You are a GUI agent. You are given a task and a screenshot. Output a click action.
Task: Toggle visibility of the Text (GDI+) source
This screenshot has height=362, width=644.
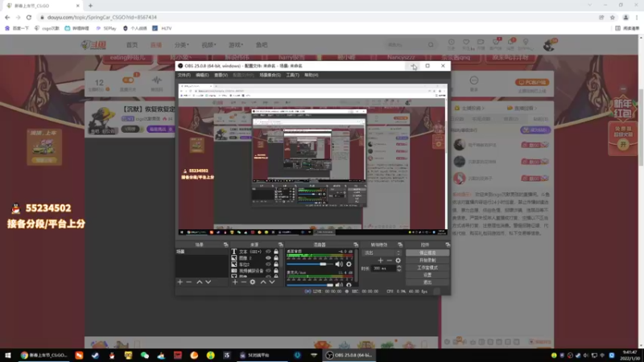[x=268, y=252]
